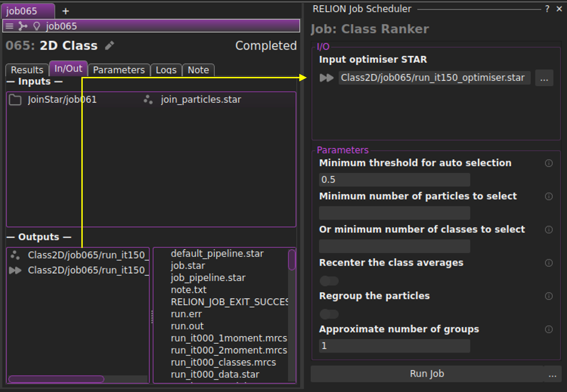The image size is (567, 392).
Task: Select run_it000_classes.mrcs in file list
Action: (223, 362)
